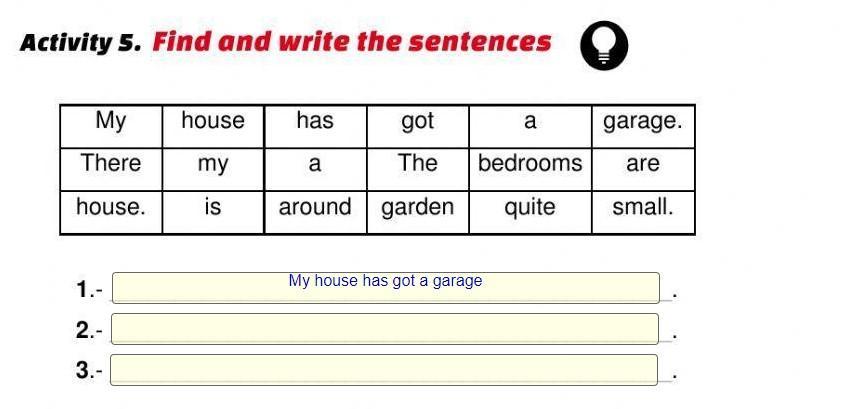Click the 'got' cell in the table

point(417,122)
